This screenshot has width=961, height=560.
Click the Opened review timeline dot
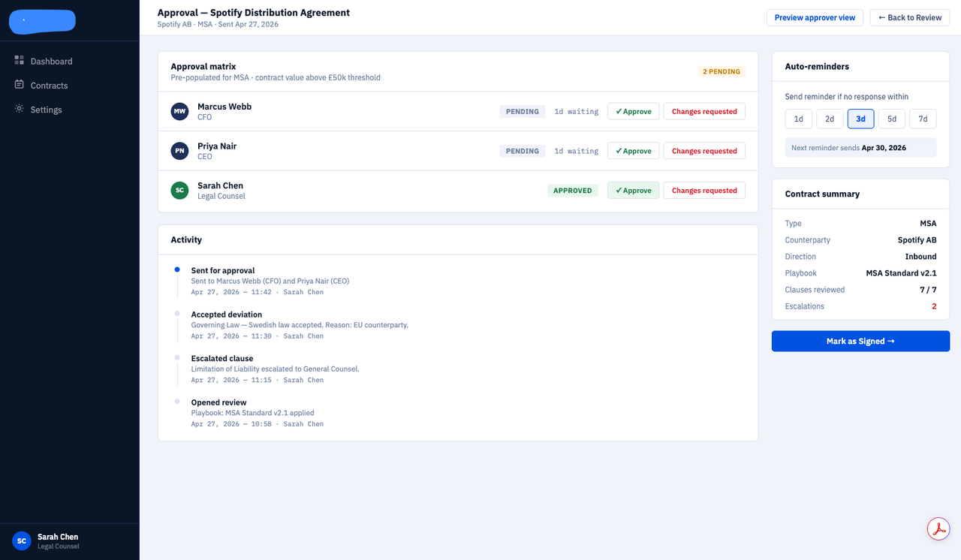[177, 402]
